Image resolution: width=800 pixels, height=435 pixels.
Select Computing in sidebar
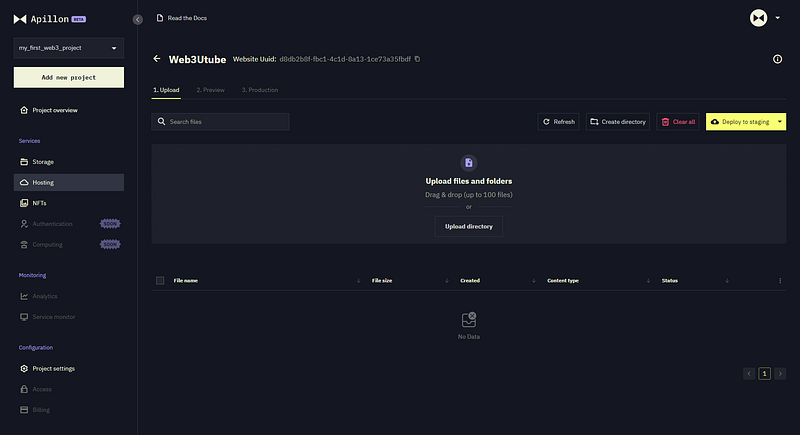pyautogui.click(x=68, y=245)
